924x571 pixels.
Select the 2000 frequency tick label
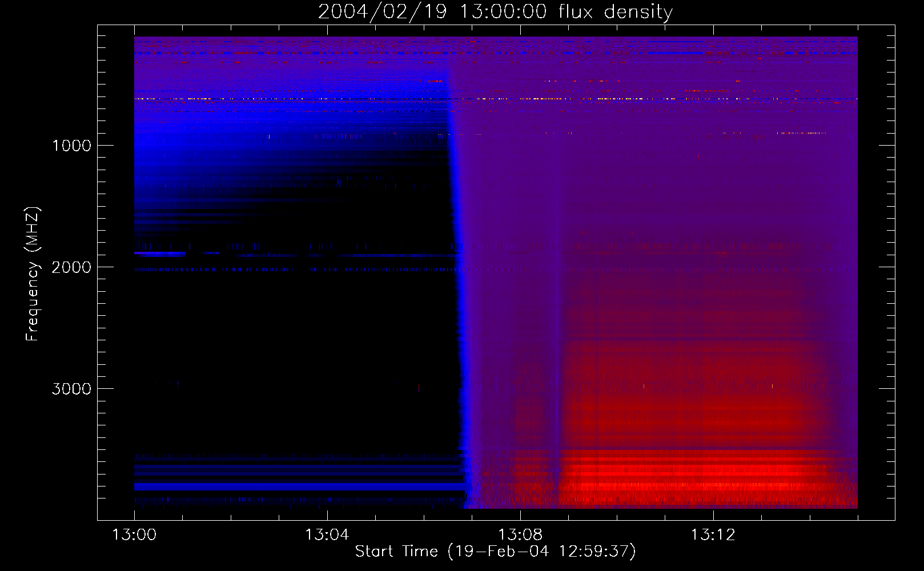(71, 267)
